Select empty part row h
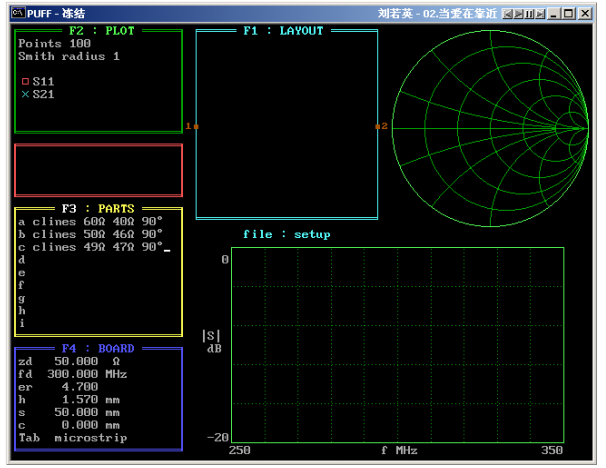This screenshot has height=468, width=606. [22, 311]
